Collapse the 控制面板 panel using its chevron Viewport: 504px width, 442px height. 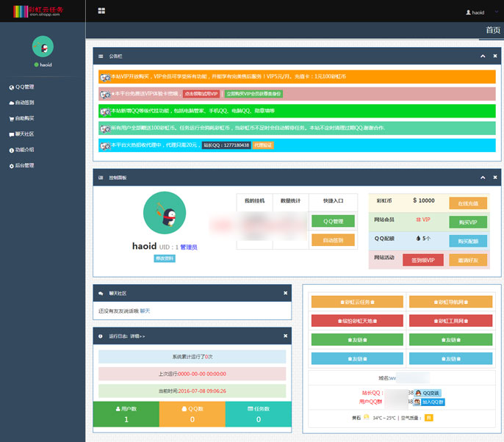[x=483, y=178]
